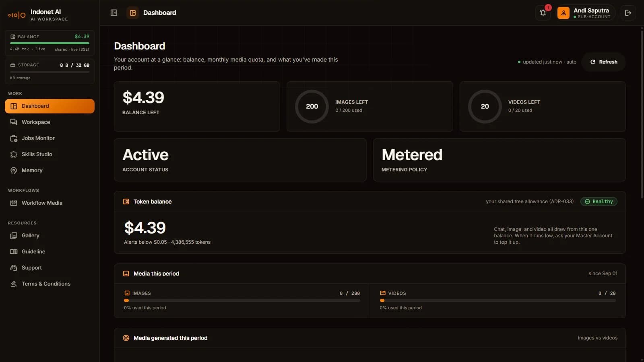Collapse the sidebar panel icon
Screen dimensions: 644x362
pos(114,13)
